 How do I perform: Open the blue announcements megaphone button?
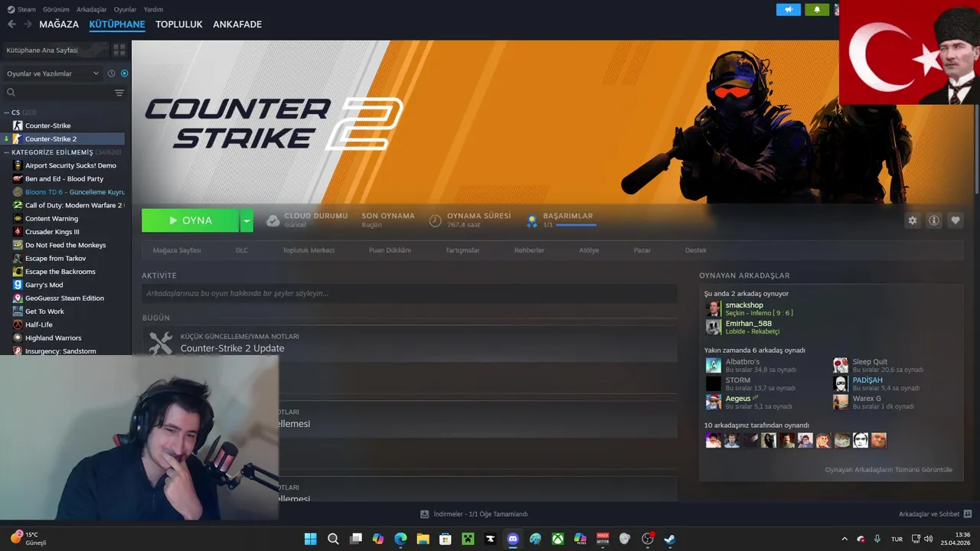click(x=788, y=10)
